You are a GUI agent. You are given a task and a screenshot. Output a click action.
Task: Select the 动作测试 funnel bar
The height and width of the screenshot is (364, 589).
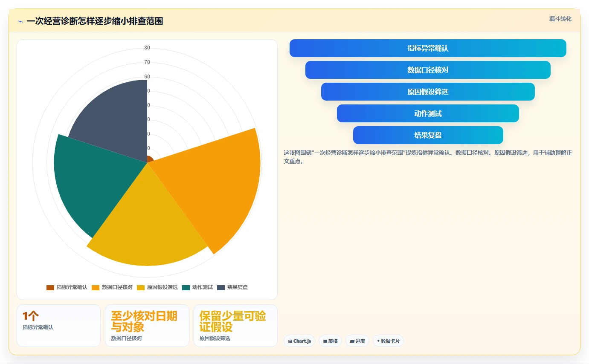(428, 113)
